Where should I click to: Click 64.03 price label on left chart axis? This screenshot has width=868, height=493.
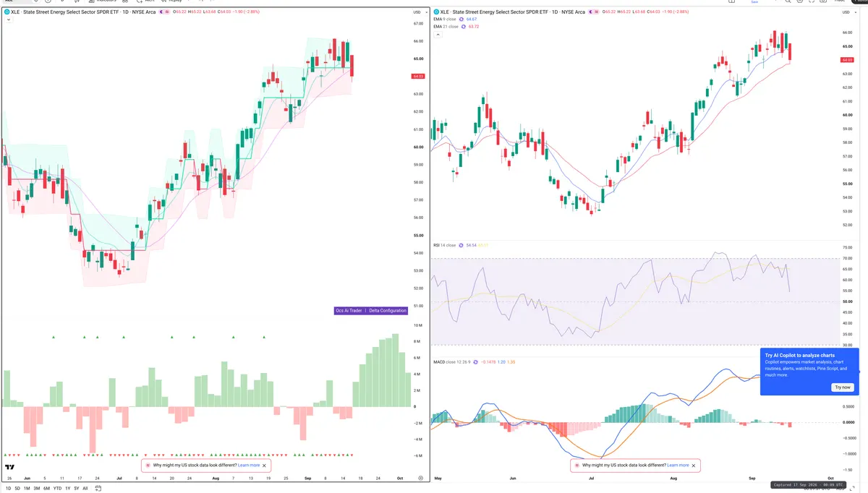point(418,76)
